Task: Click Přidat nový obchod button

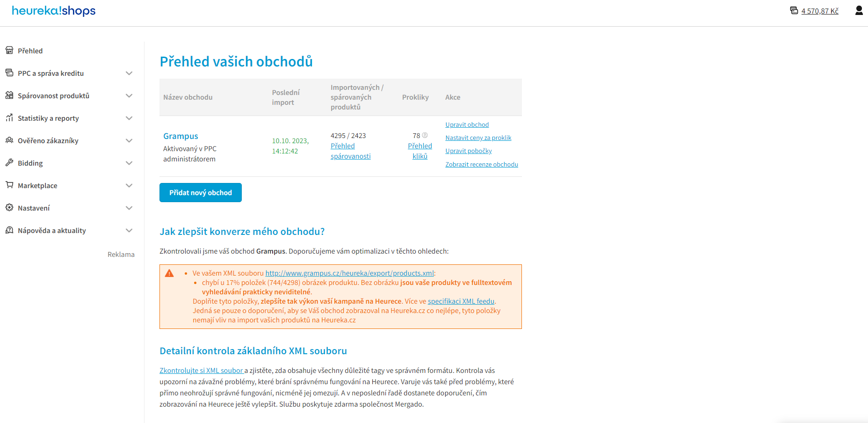Action: [201, 193]
